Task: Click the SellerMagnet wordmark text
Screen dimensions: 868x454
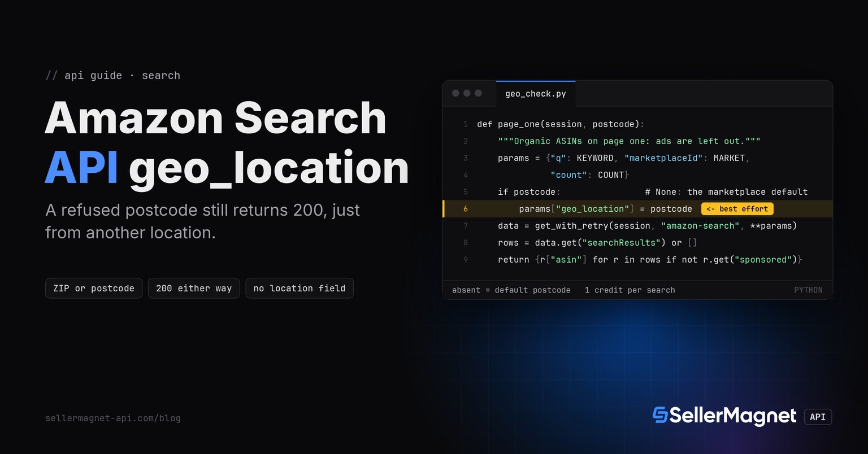Action: [x=733, y=416]
